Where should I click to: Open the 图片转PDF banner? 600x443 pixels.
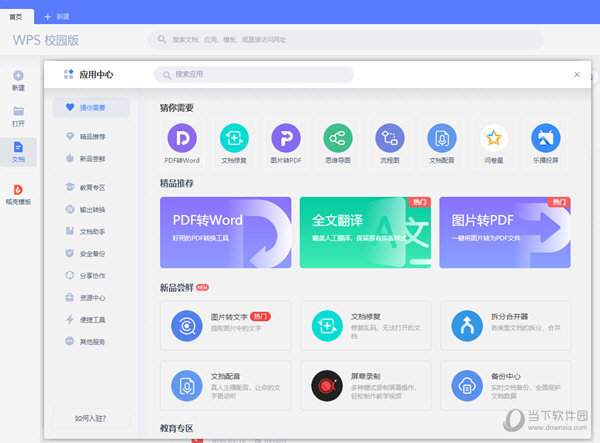click(505, 232)
